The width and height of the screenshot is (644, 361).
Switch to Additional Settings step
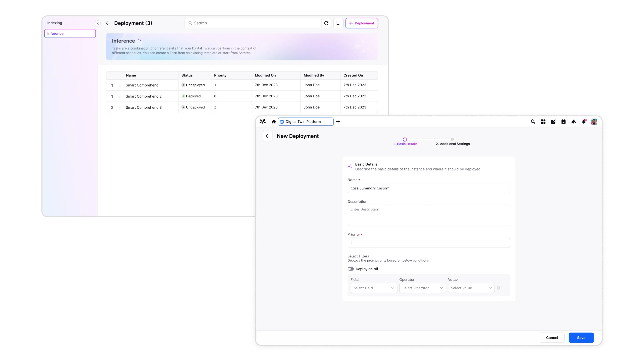pos(453,144)
